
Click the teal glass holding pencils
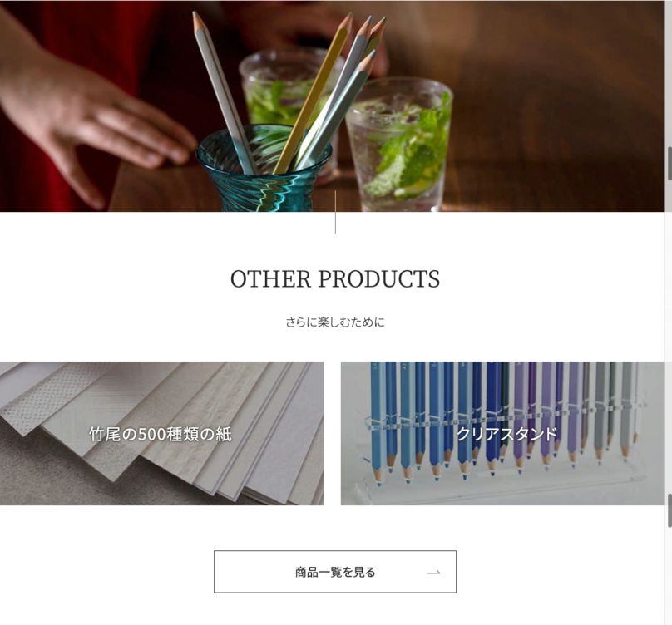(x=264, y=170)
